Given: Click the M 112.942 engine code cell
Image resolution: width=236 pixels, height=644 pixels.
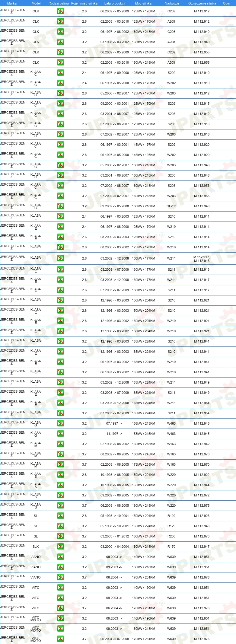Looking at the screenshot, I should click(202, 444).
